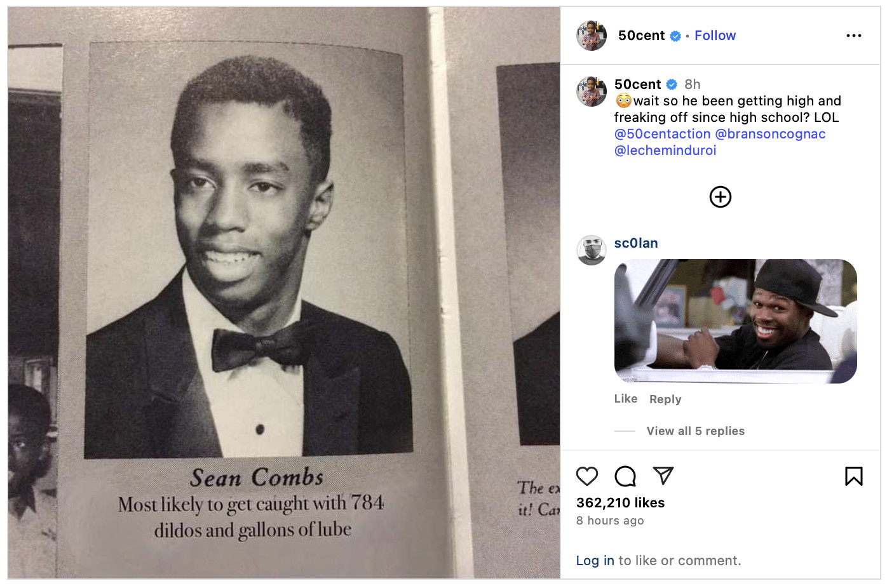The height and width of the screenshot is (588, 887).
Task: Click Log in link to comment
Action: [x=595, y=561]
